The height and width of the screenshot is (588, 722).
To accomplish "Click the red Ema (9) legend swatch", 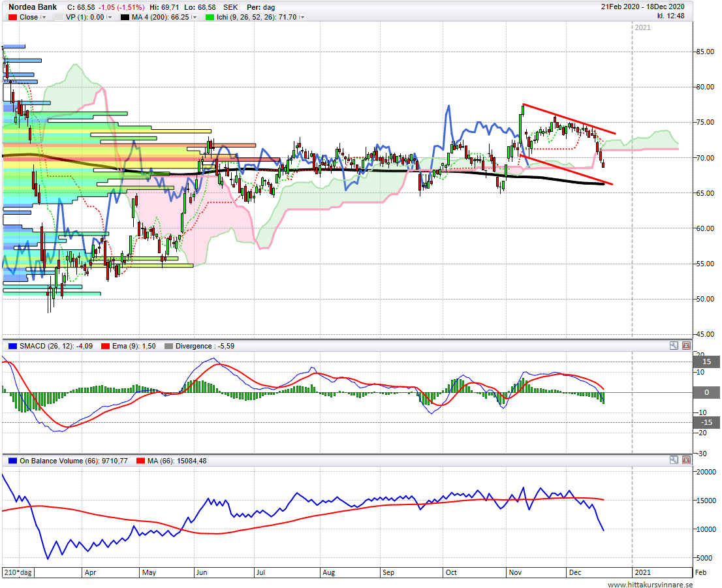I will tap(106, 347).
